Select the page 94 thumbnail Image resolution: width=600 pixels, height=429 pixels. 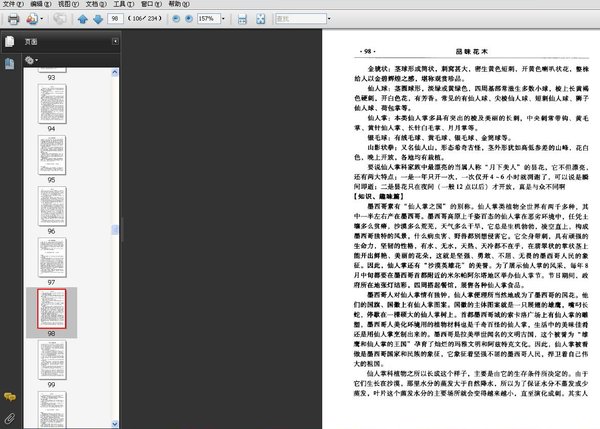point(52,103)
